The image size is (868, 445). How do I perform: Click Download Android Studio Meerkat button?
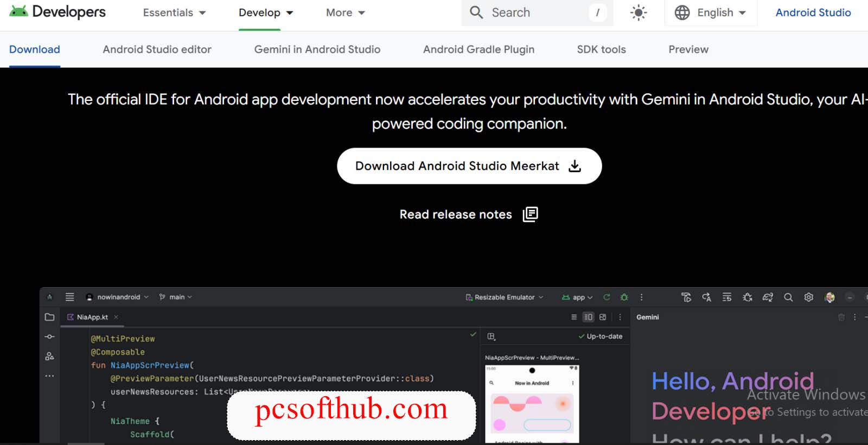469,166
